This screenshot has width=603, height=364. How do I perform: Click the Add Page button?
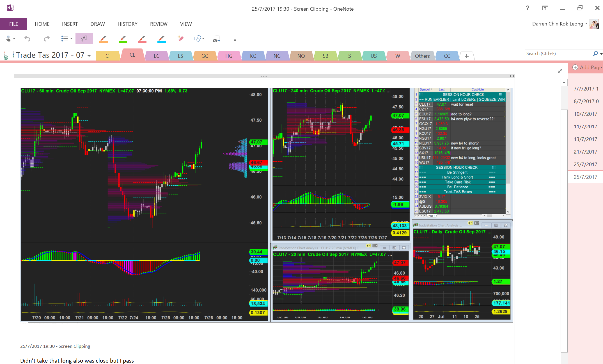pos(587,67)
